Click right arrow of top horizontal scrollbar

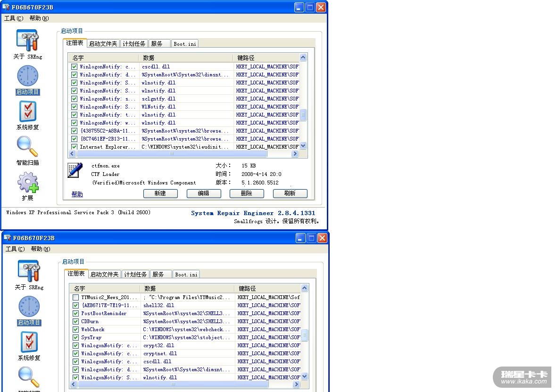pyautogui.click(x=295, y=154)
